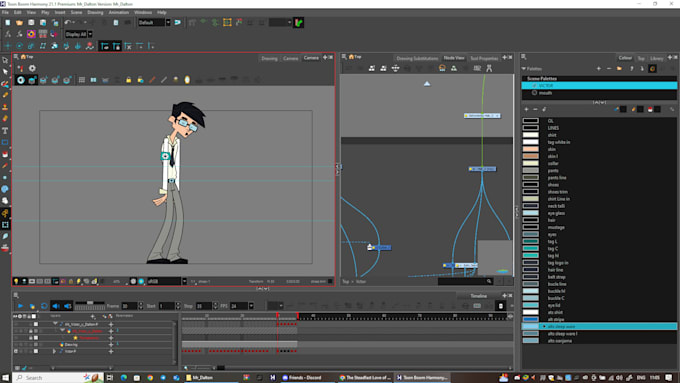680x383 pixels.
Task: Switch to the Library tab
Action: point(657,58)
